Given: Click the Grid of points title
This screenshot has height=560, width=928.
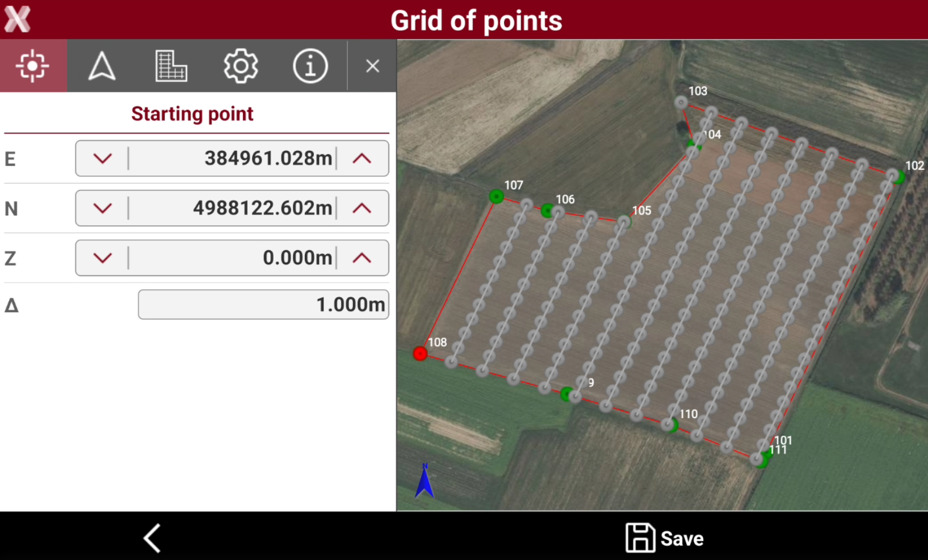Looking at the screenshot, I should (x=476, y=21).
